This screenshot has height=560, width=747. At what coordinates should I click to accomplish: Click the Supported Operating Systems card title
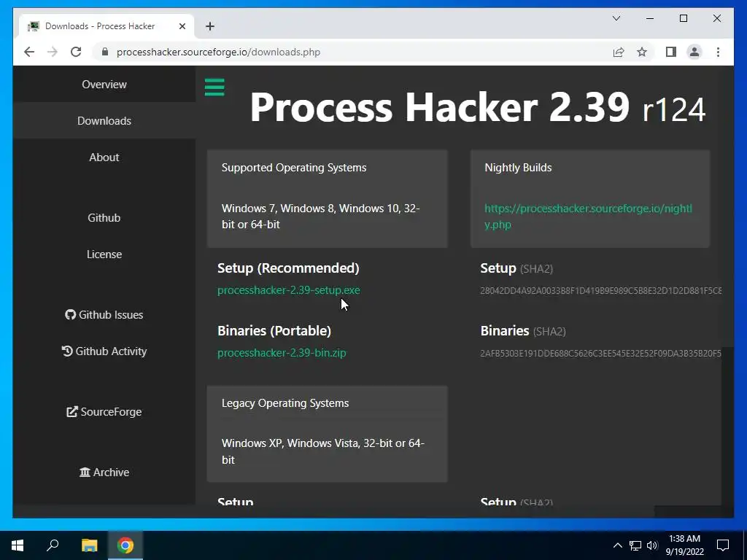coord(294,168)
